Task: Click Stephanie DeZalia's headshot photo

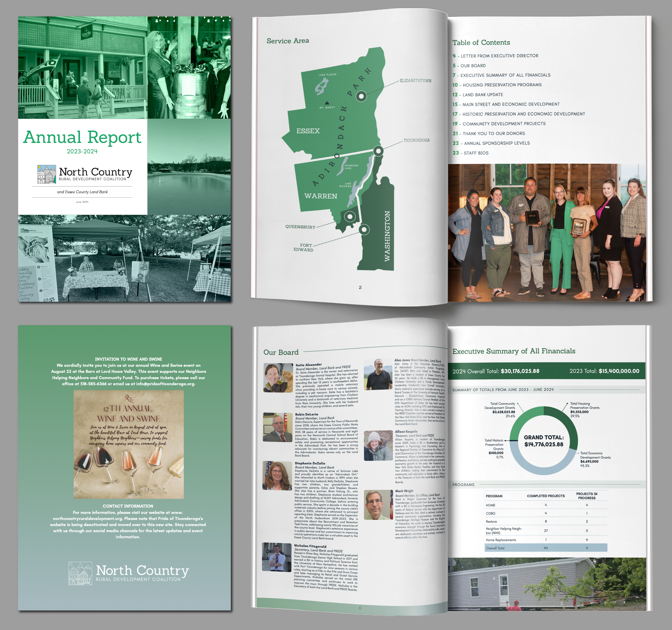Action: pos(277,476)
